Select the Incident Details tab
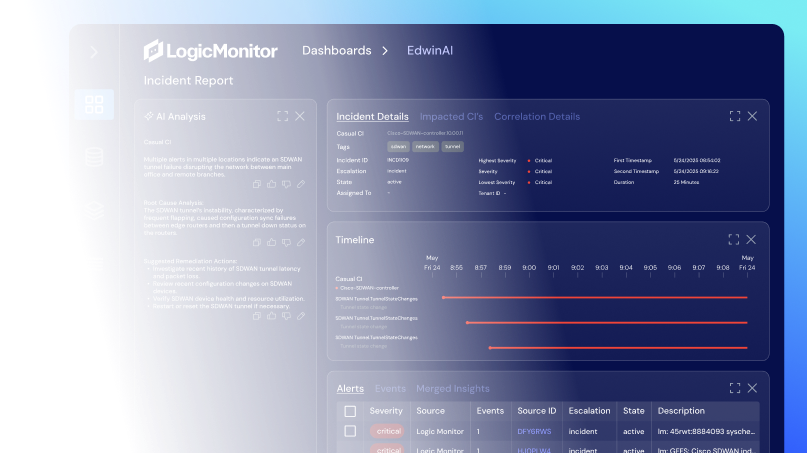 373,117
